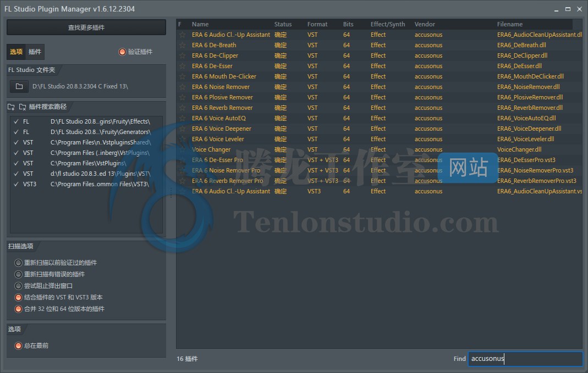Image resolution: width=588 pixels, height=373 pixels.
Task: Click the Find search field
Action: pyautogui.click(x=525, y=359)
